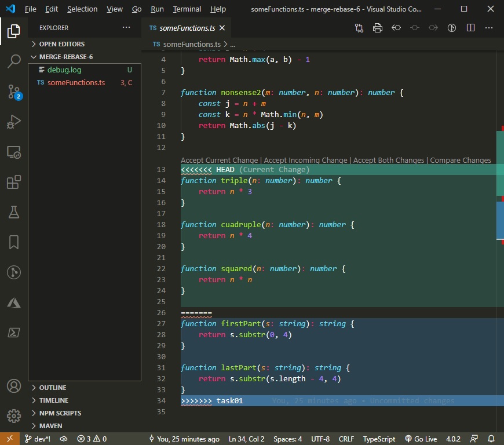Screen dimensions: 504x445
Task: Expand the OUTLINE section
Action: tap(52, 387)
